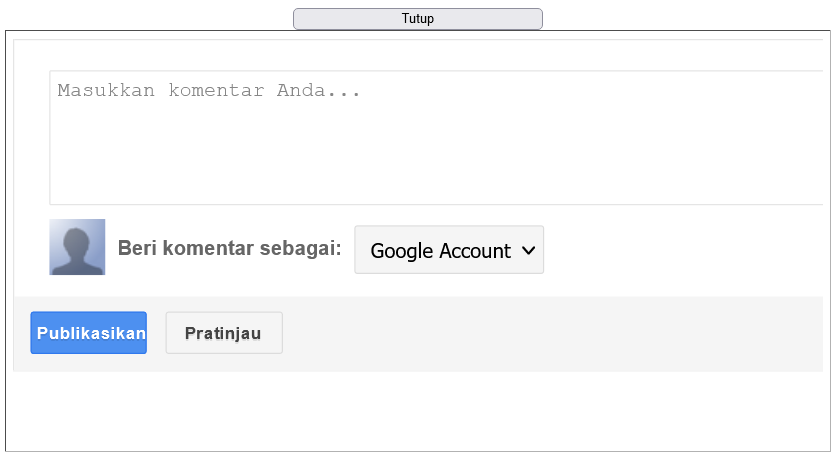835x456 pixels.
Task: Click the silhouette head in avatar image
Action: [x=76, y=242]
